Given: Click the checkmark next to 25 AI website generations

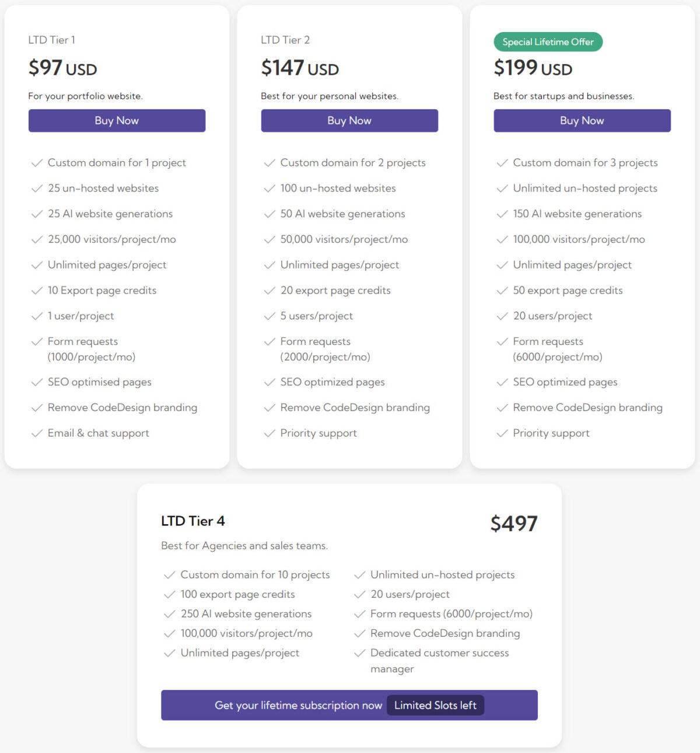Looking at the screenshot, I should (37, 214).
